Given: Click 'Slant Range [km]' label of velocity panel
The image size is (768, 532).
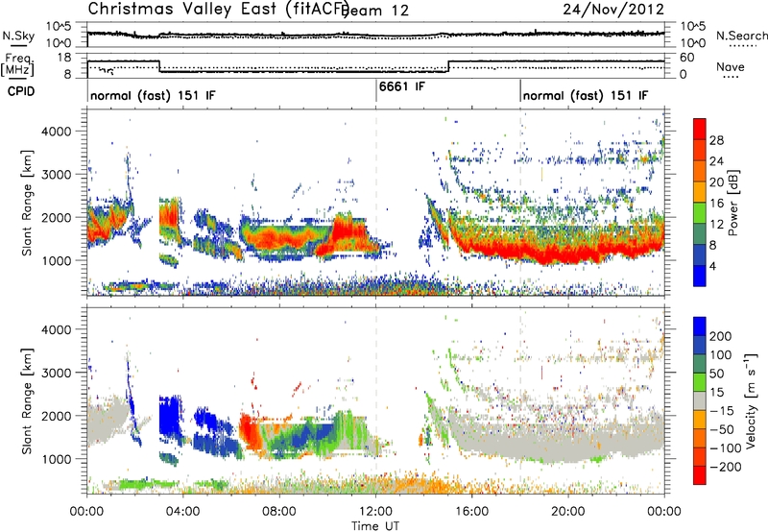Looking at the screenshot, I should pyautogui.click(x=27, y=400).
